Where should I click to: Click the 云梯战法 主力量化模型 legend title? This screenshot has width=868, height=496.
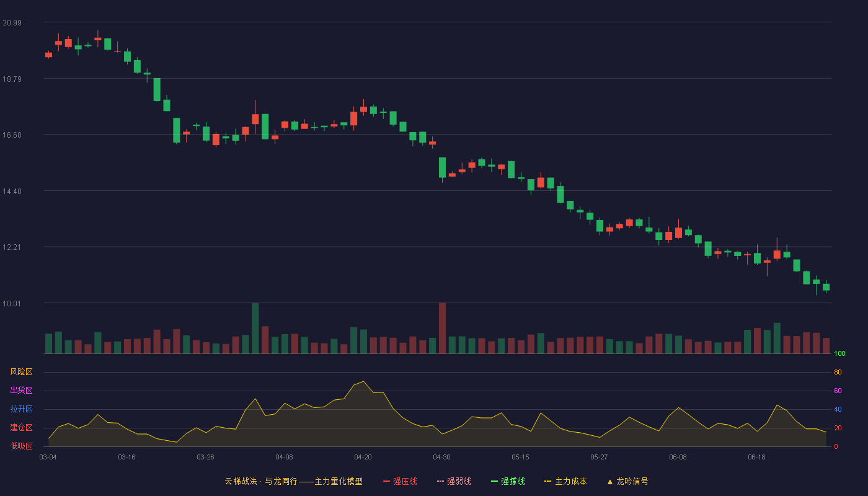[x=293, y=481]
